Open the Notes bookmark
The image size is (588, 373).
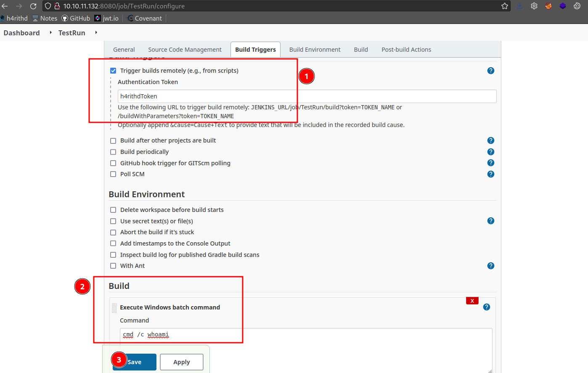pyautogui.click(x=45, y=18)
